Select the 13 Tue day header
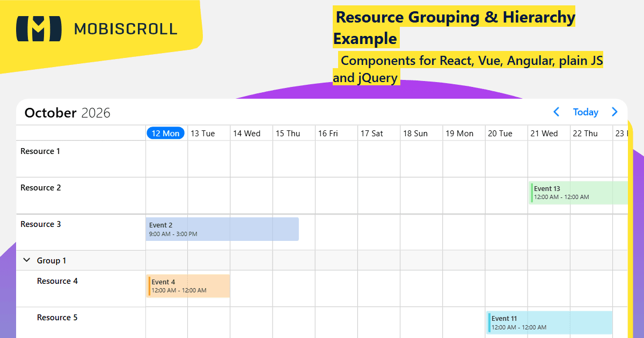 point(203,134)
